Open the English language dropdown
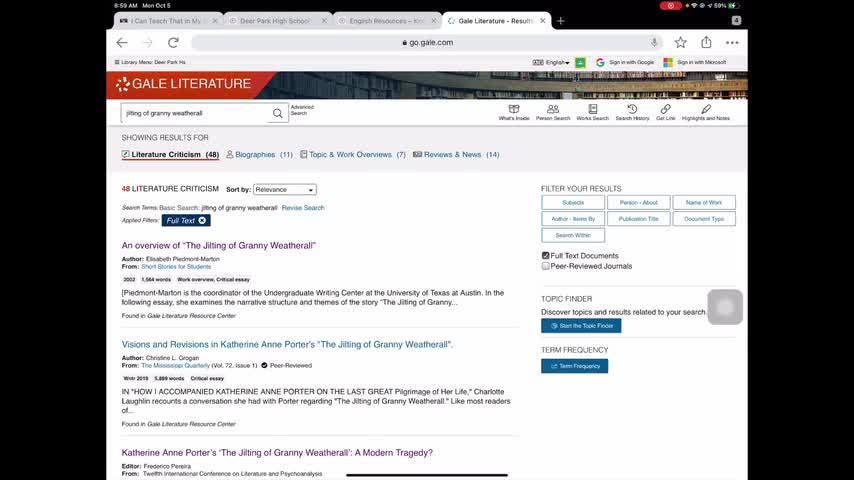The width and height of the screenshot is (854, 480). (556, 62)
